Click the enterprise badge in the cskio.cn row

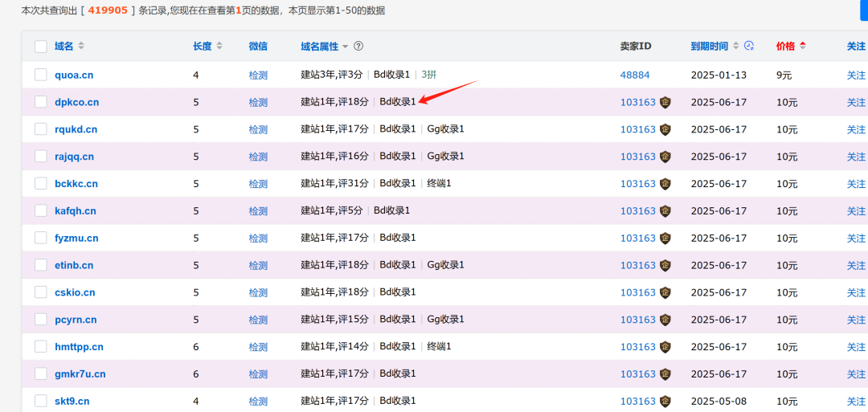tap(665, 292)
